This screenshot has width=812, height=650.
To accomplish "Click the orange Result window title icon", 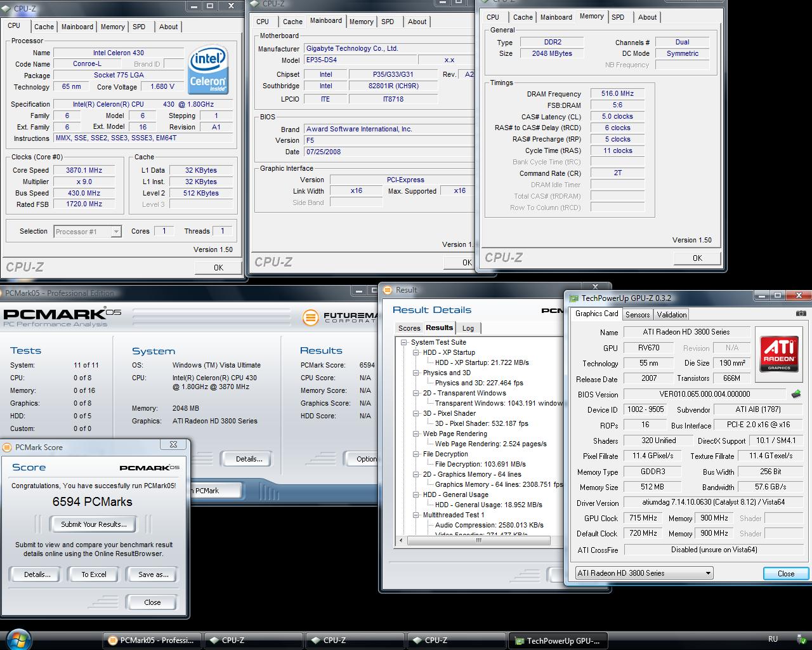I will pyautogui.click(x=388, y=290).
